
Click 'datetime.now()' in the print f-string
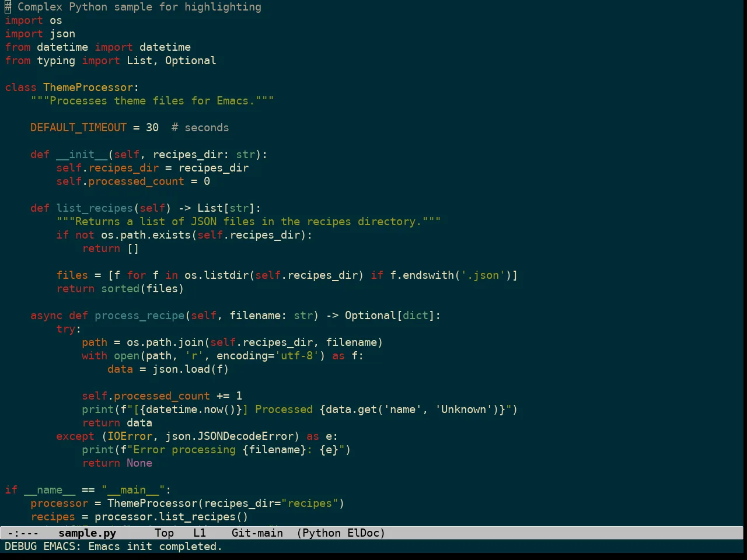(191, 409)
